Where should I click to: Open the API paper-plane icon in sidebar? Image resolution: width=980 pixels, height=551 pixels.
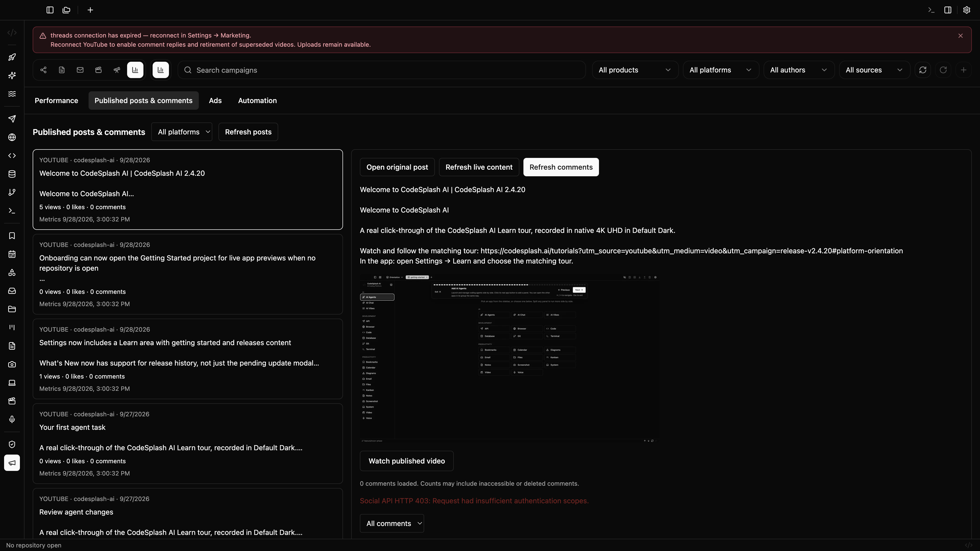pos(12,119)
